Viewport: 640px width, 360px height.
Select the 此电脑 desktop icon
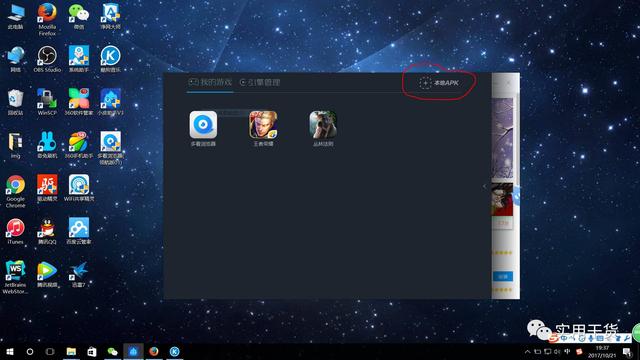pos(16,16)
